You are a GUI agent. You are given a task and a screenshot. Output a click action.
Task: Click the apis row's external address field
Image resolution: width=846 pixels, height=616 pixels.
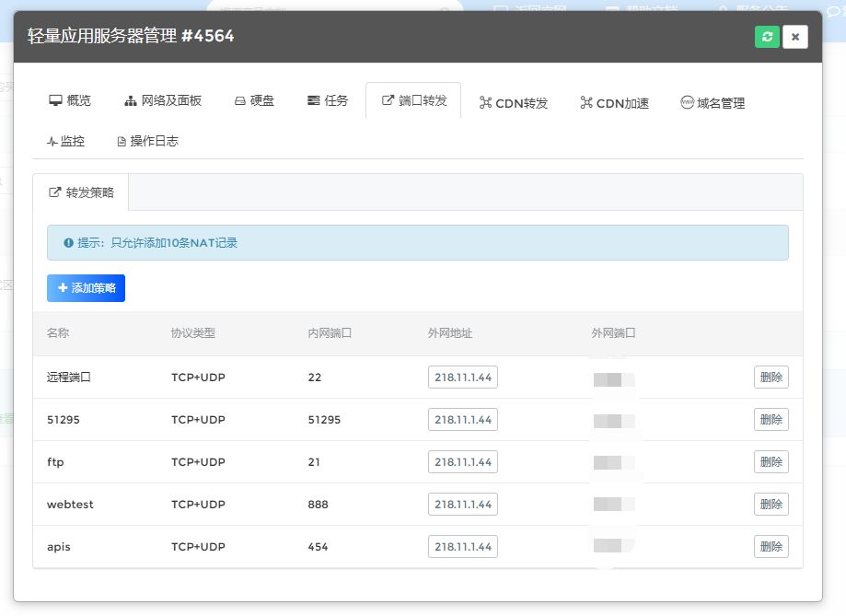(463, 547)
